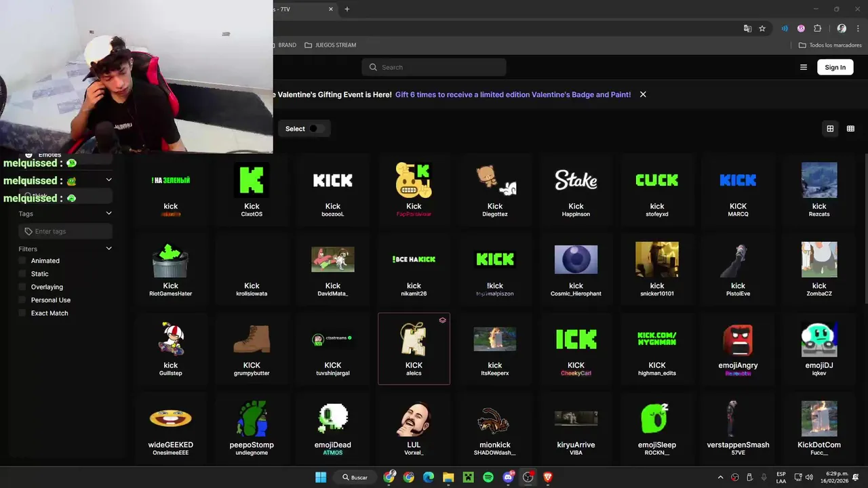Collapse the Filters section
Image resolution: width=868 pixels, height=488 pixels.
tap(108, 249)
